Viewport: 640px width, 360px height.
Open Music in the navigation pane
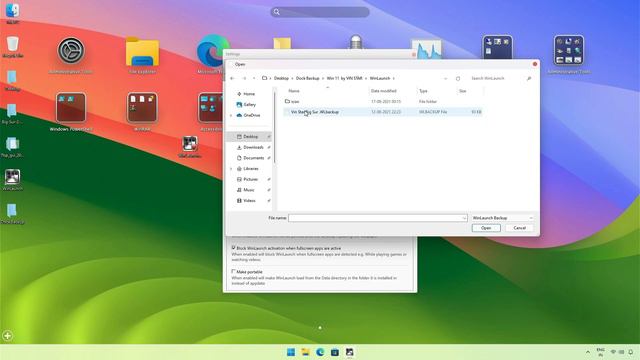[x=246, y=190]
